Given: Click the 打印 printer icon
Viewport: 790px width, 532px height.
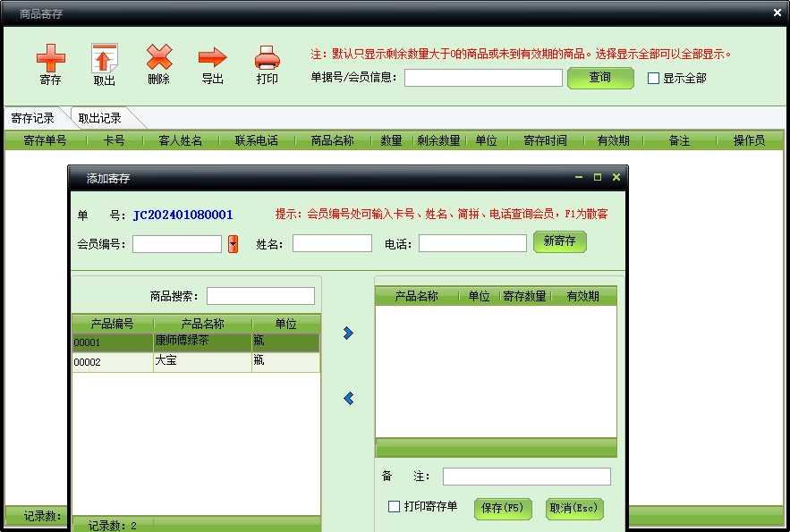Looking at the screenshot, I should click(267, 60).
